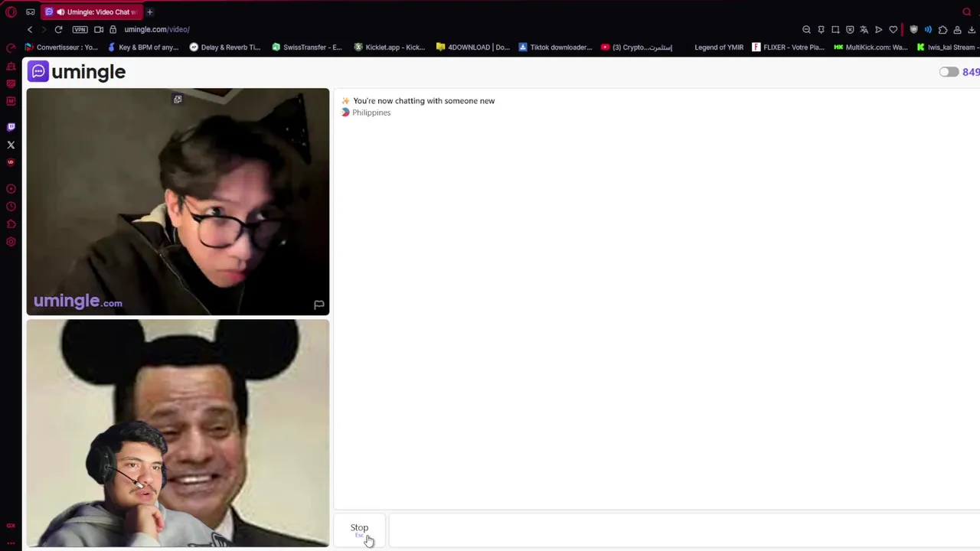This screenshot has height=551, width=980.
Task: Open Key & BPM bookmark
Action: coord(143,47)
